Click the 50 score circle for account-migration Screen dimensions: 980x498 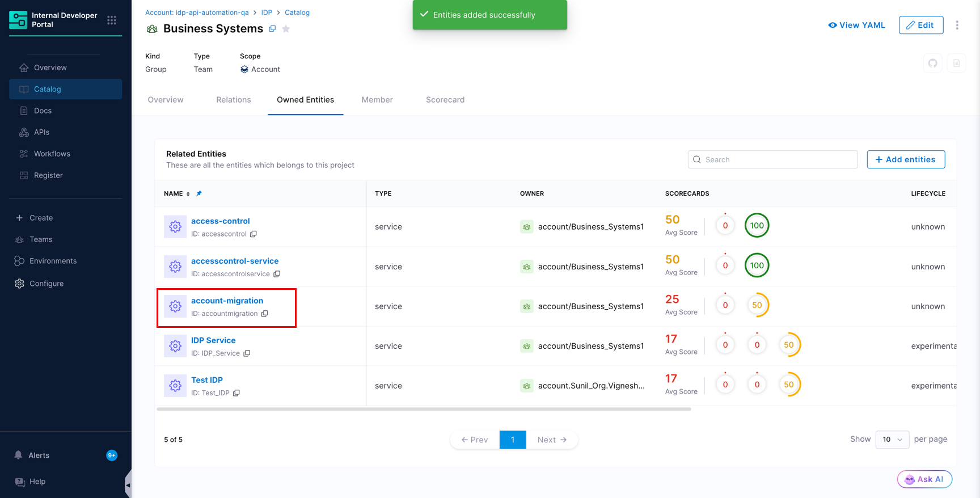[x=757, y=305]
